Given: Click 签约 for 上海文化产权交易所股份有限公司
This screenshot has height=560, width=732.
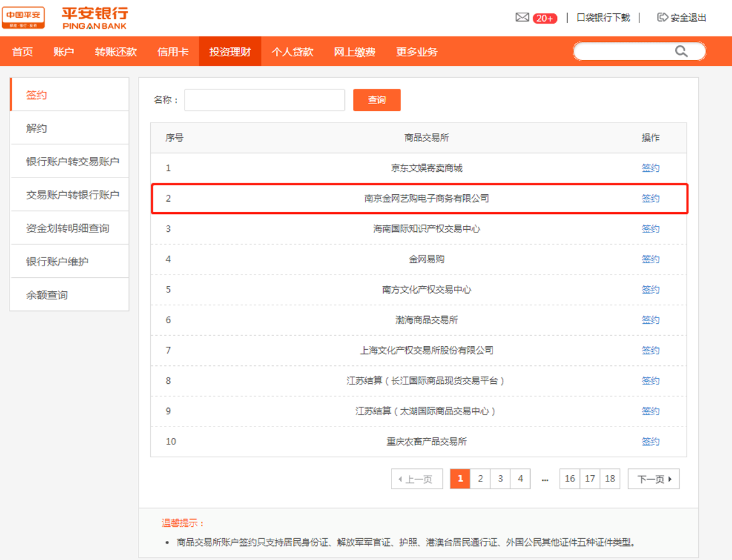Looking at the screenshot, I should 650,350.
